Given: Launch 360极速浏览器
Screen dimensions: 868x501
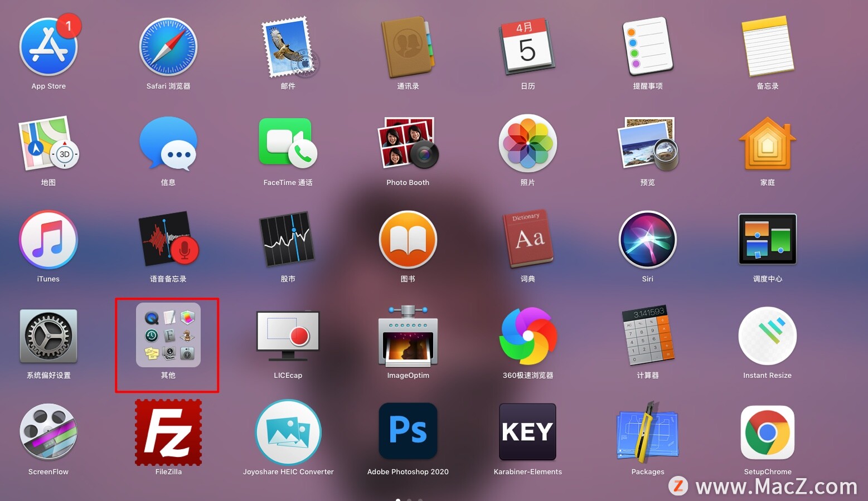Looking at the screenshot, I should click(x=527, y=336).
